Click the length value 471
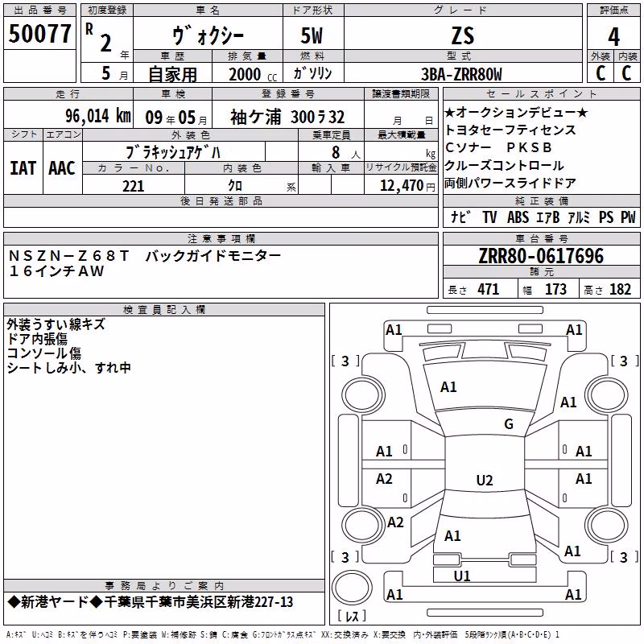 tap(489, 289)
